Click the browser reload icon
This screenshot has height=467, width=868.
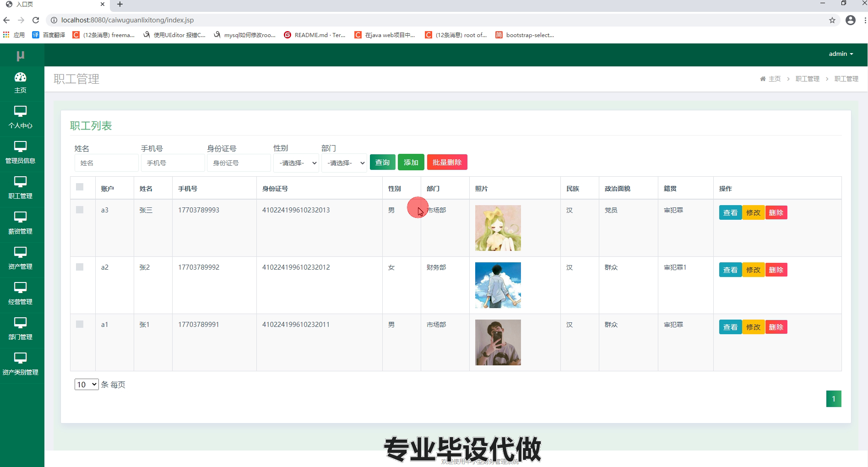pos(36,20)
